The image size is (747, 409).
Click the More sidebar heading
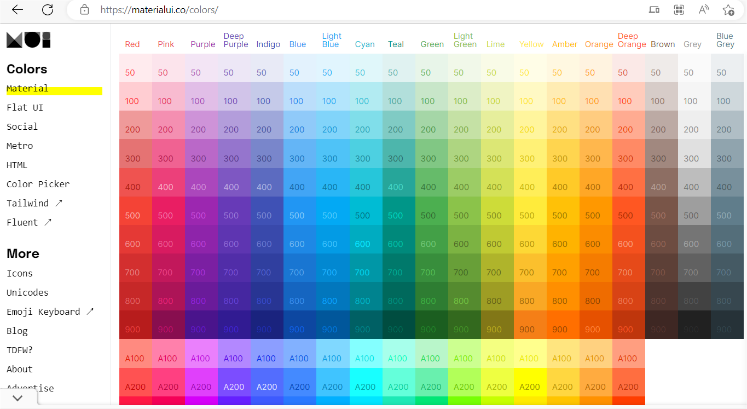point(23,253)
